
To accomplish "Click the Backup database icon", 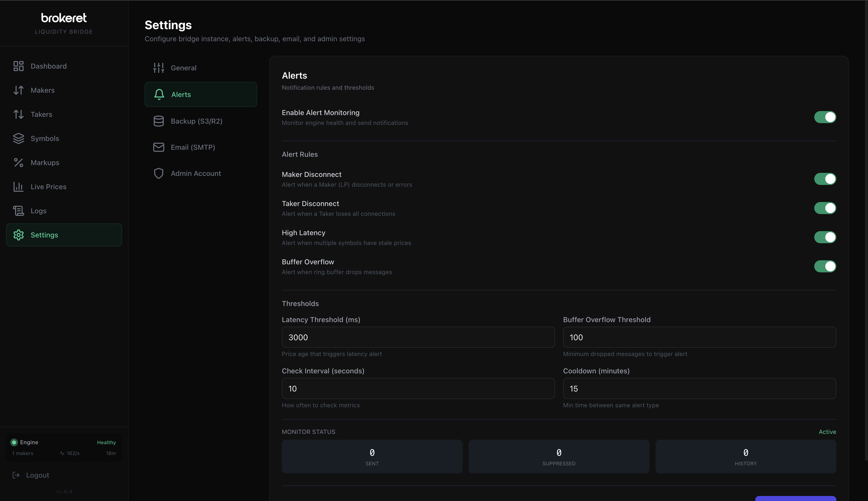I will pos(158,121).
